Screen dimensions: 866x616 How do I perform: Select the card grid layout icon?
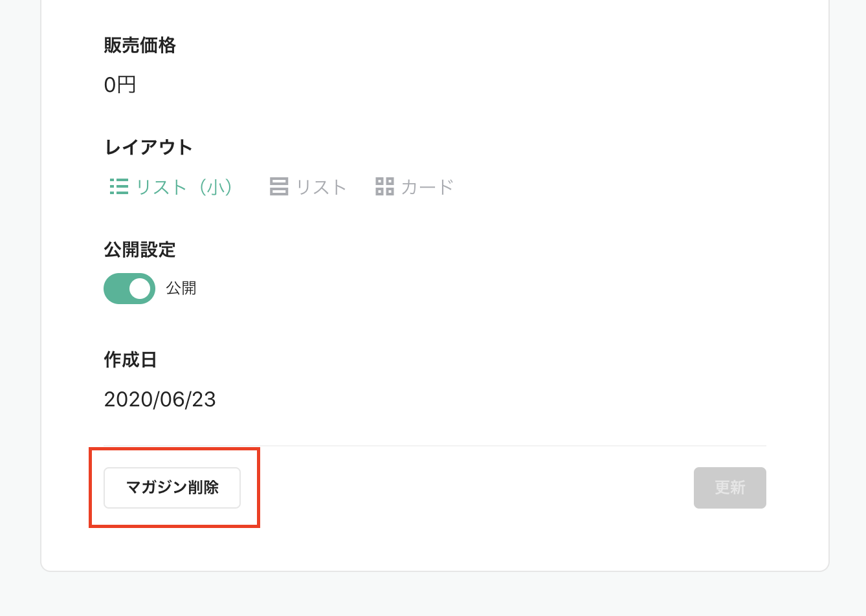click(384, 186)
